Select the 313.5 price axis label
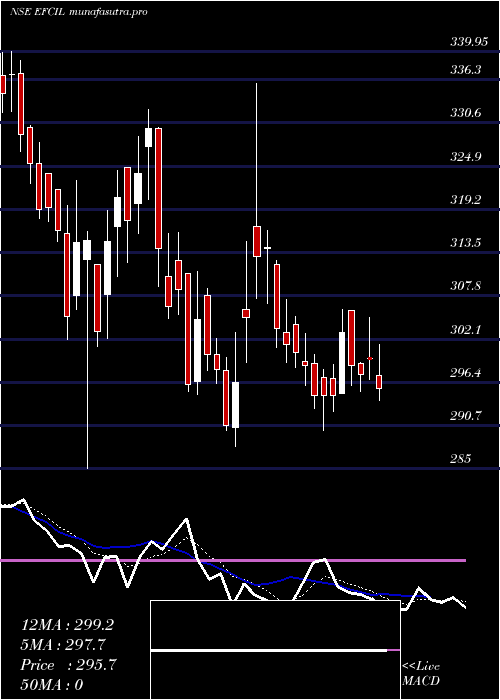Viewport: 500px width, 700px height. click(x=466, y=243)
